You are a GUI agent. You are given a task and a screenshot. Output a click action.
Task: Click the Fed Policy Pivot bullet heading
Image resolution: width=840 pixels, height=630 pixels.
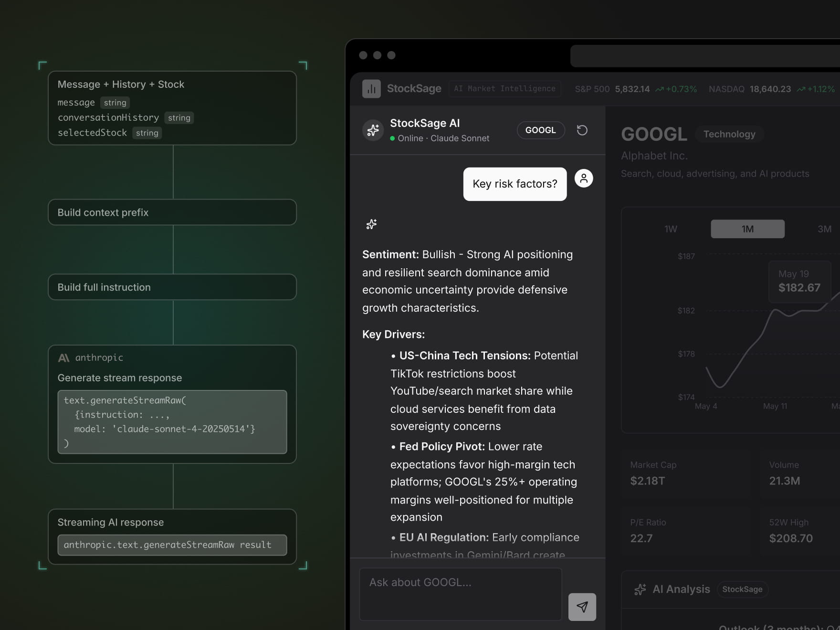tap(442, 447)
